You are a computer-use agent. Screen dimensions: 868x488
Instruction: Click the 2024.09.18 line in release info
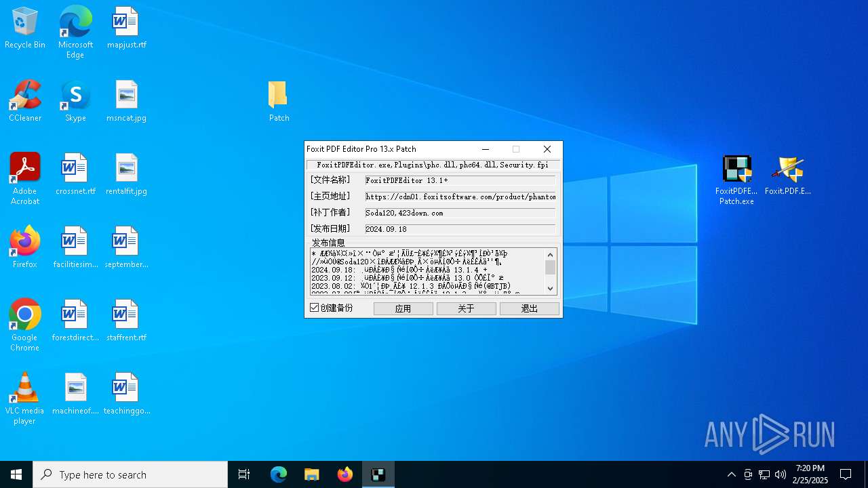click(399, 270)
